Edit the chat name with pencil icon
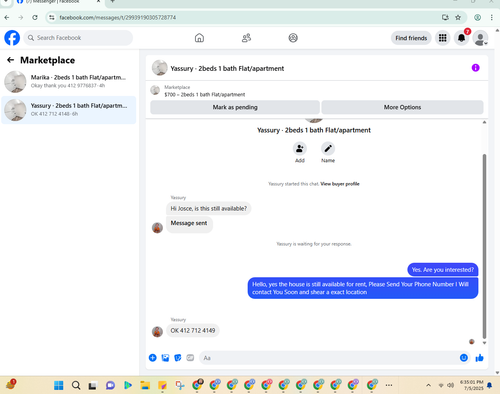 pyautogui.click(x=328, y=148)
